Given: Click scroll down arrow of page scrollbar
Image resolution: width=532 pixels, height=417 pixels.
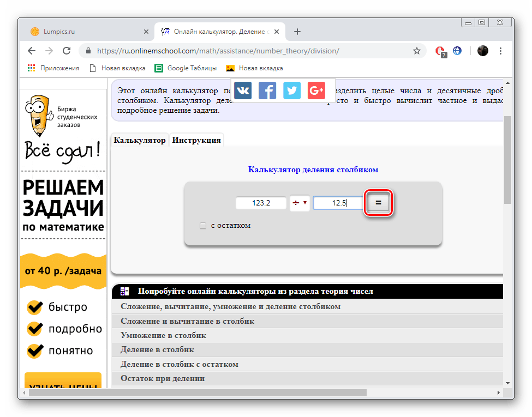Looking at the screenshot, I should (507, 383).
